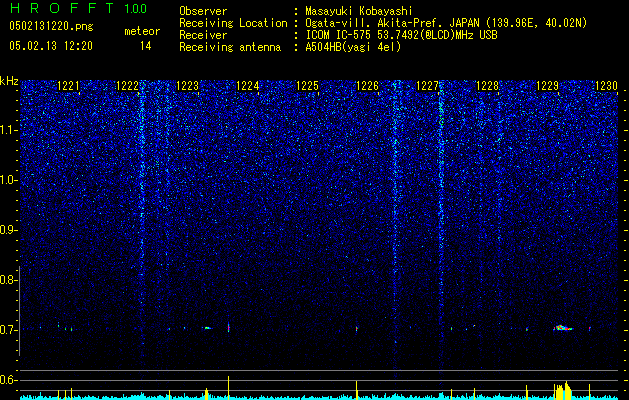Click the meteor count value 14

pos(146,46)
